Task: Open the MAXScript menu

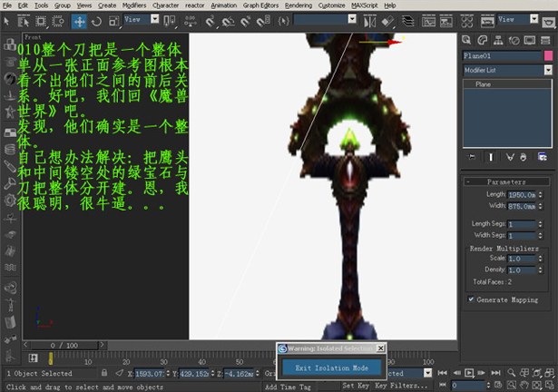Action: [x=365, y=5]
